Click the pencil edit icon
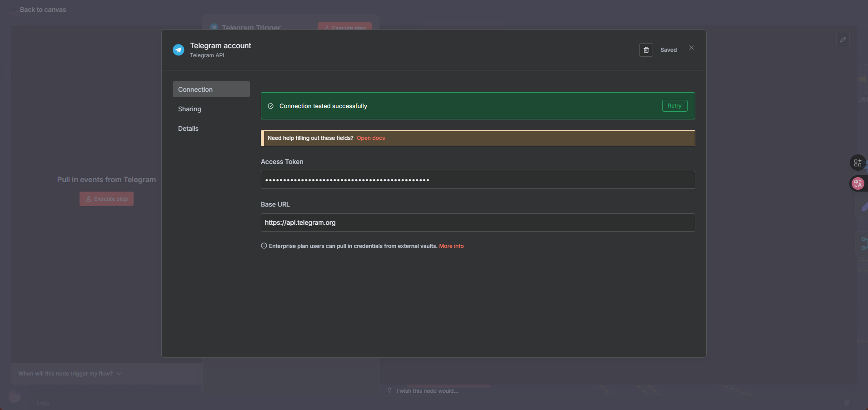This screenshot has width=868, height=410. click(843, 40)
